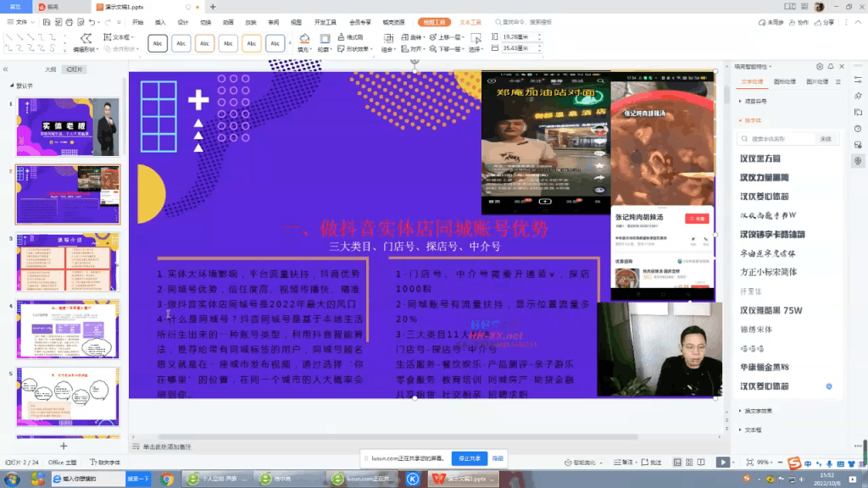Click the Windows Start button
This screenshot has height=488, width=868.
(x=12, y=479)
